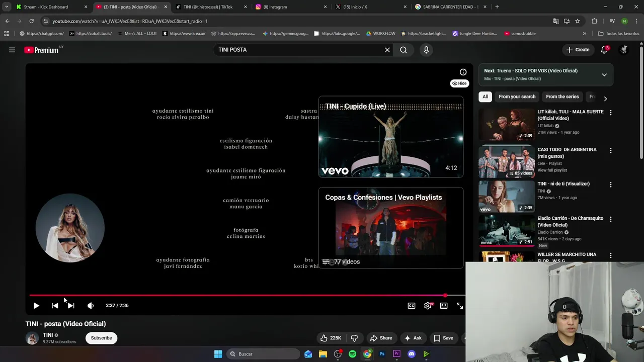Open TINI Cupido Live end card
This screenshot has width=644, height=362.
[390, 137]
